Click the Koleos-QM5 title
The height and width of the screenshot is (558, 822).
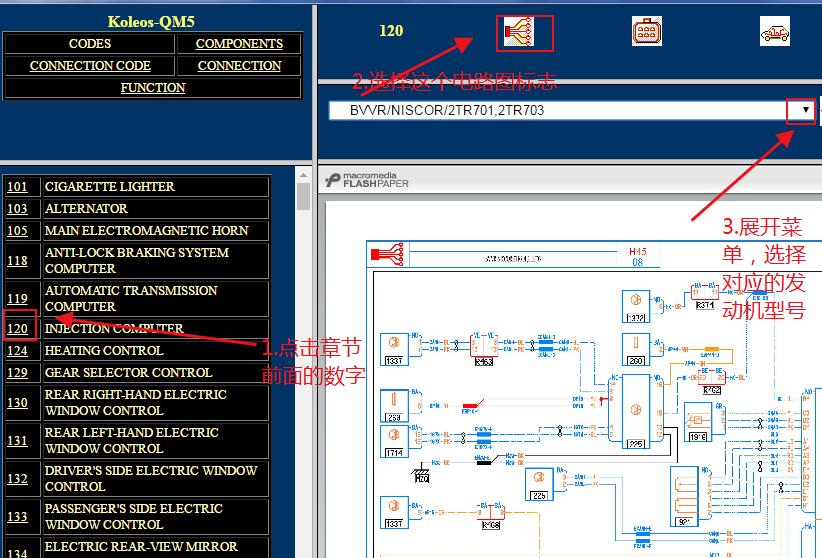(151, 22)
